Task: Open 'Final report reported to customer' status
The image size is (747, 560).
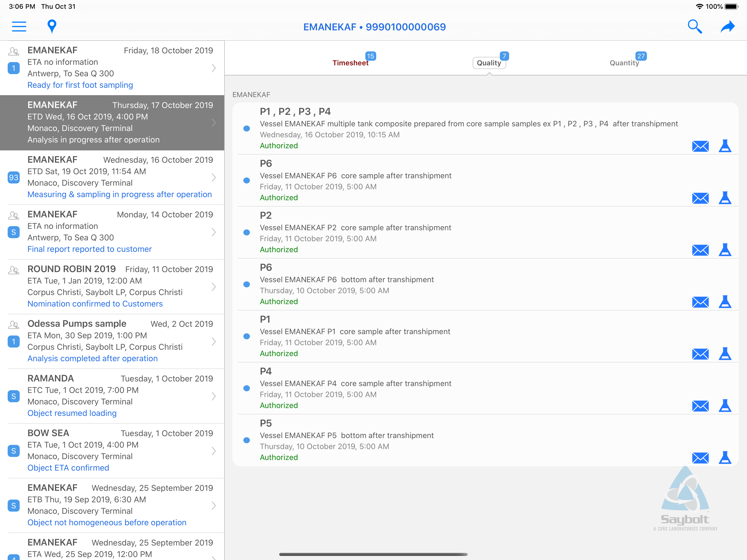Action: [x=89, y=249]
